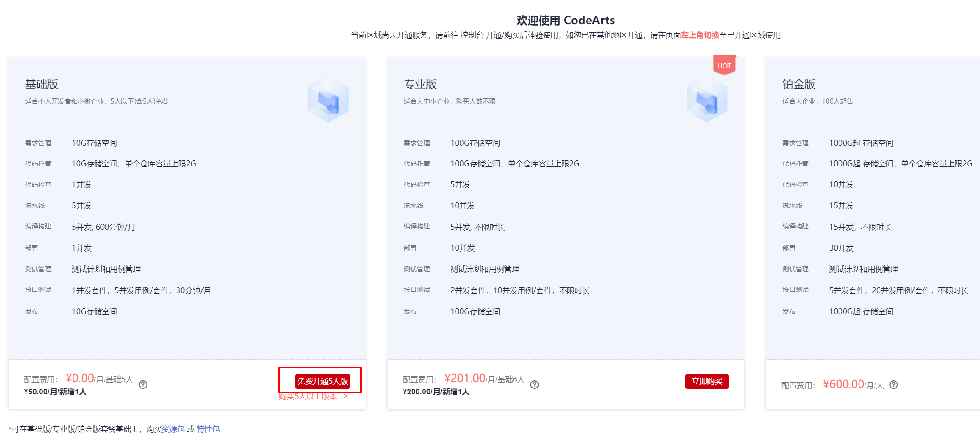Open the 特性包 link in the footnote
The width and height of the screenshot is (980, 440).
208,429
